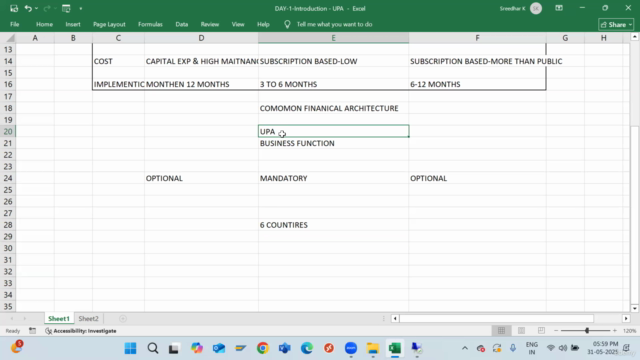
Task: Switch to Page Layout view icon
Action: 521,331
